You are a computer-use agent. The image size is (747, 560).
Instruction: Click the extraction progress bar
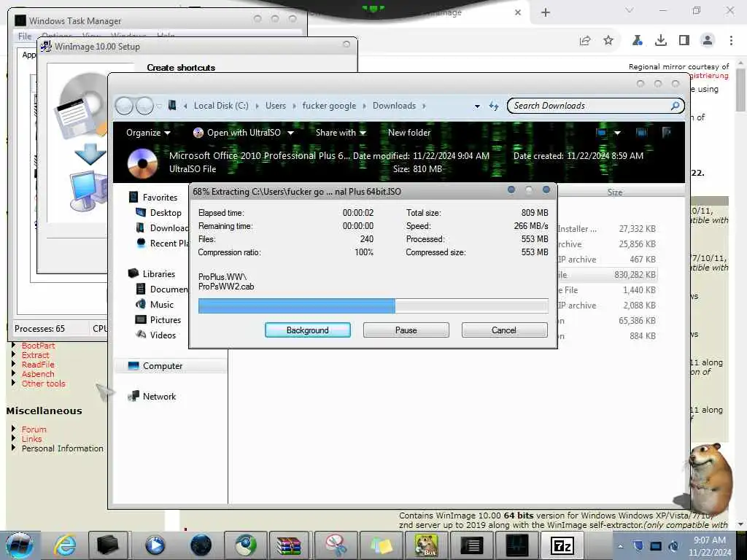click(373, 306)
